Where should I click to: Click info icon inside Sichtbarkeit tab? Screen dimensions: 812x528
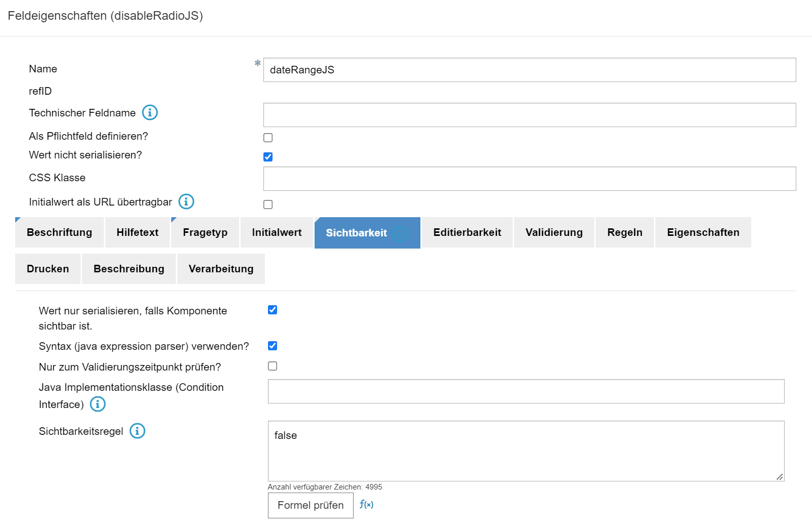click(400, 233)
